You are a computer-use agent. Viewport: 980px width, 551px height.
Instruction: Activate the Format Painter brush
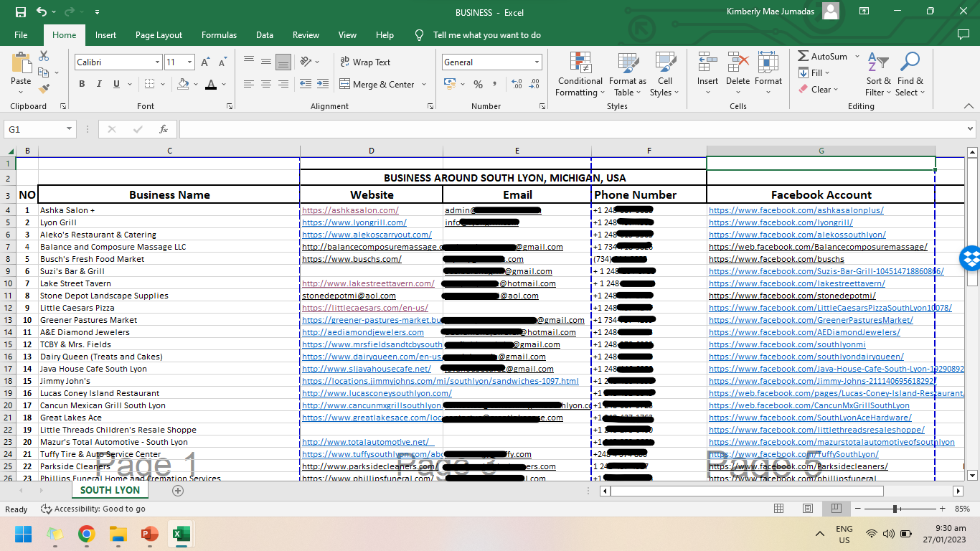[44, 89]
